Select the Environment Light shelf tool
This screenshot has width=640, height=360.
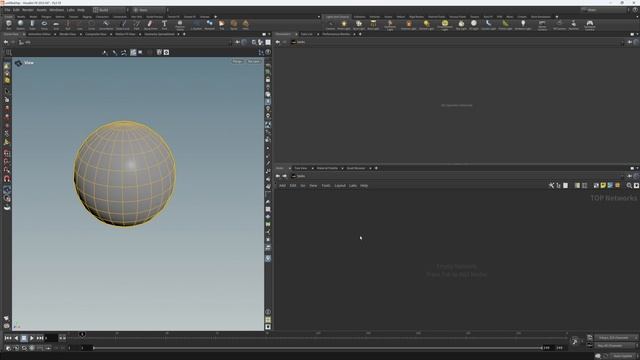(x=445, y=25)
